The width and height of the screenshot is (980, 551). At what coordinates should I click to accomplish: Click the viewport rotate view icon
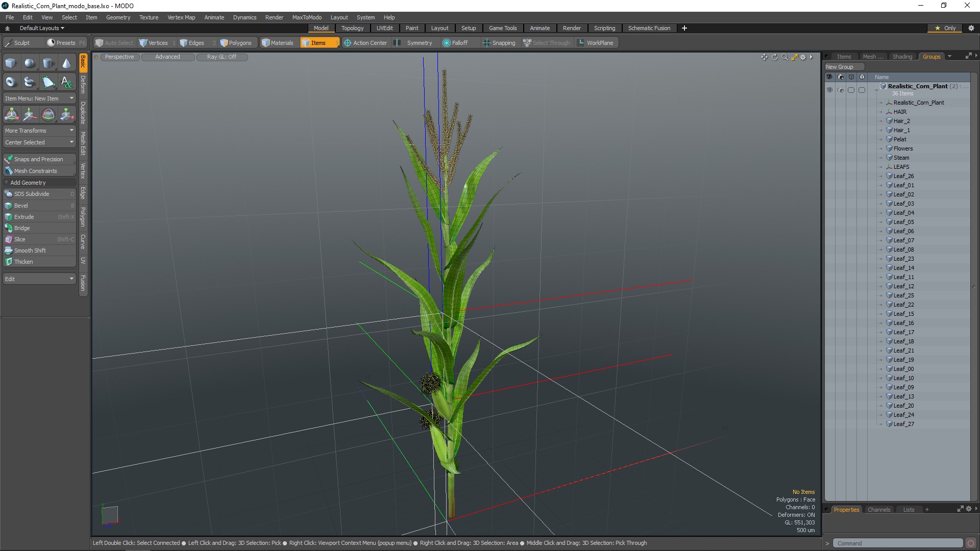coord(774,57)
